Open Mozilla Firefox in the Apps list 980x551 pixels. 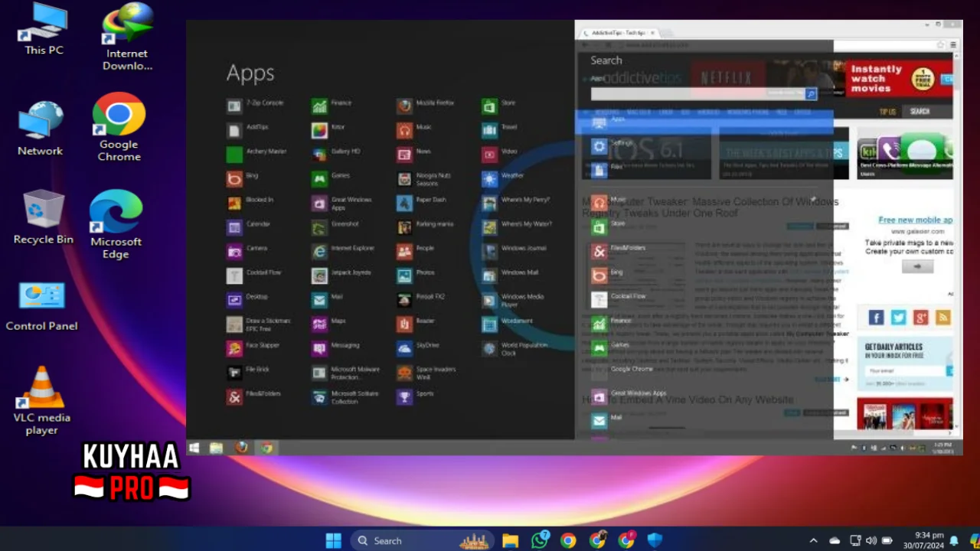426,104
